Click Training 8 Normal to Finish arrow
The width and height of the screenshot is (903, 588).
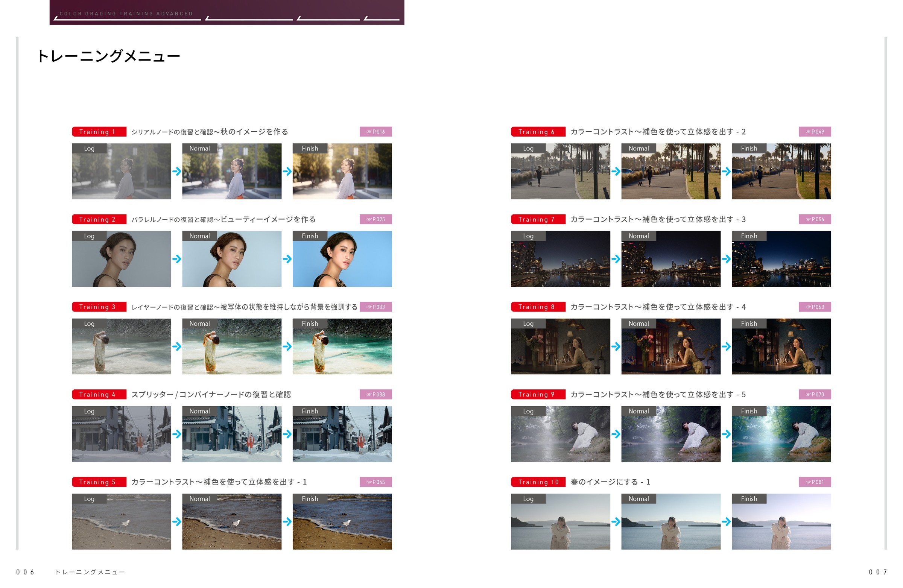[726, 346]
